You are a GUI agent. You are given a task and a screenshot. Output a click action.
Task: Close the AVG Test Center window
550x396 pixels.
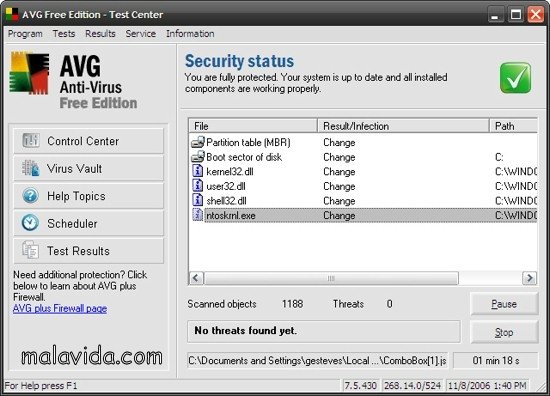(x=536, y=14)
